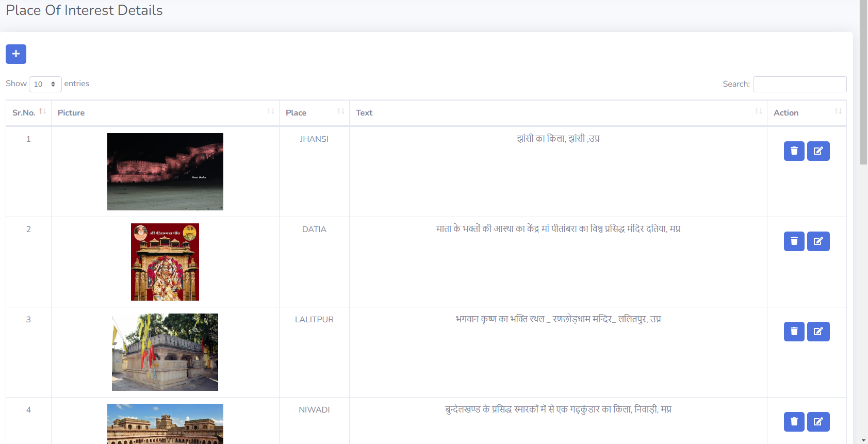
Task: Click the Place Of Interest Details heading
Action: (84, 10)
